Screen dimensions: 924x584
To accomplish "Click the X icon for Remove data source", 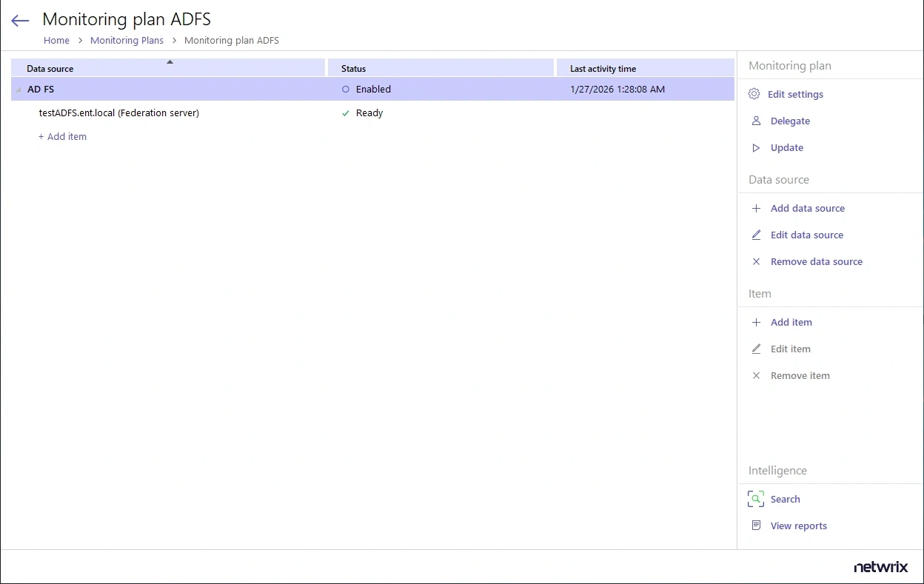I will coord(755,261).
